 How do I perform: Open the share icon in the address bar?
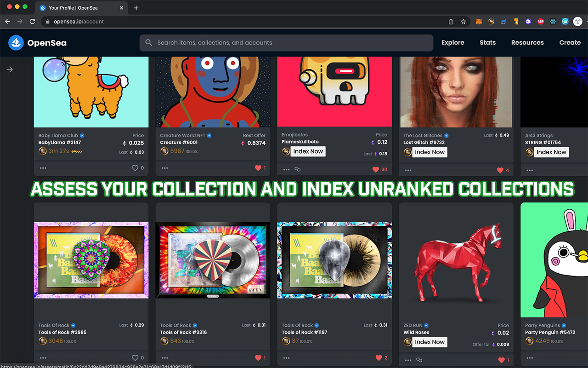point(451,22)
